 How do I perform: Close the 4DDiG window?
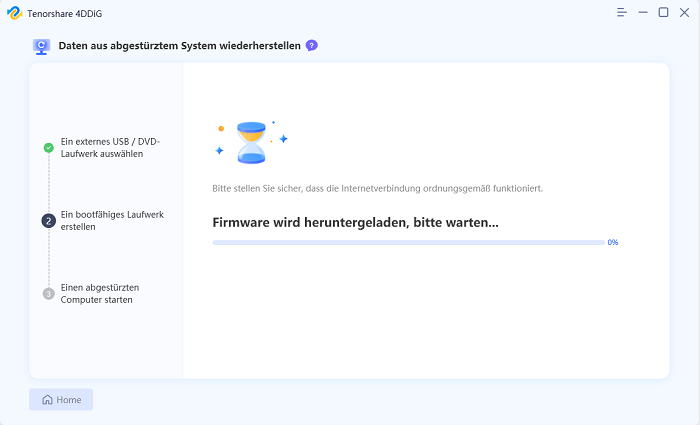tap(684, 12)
